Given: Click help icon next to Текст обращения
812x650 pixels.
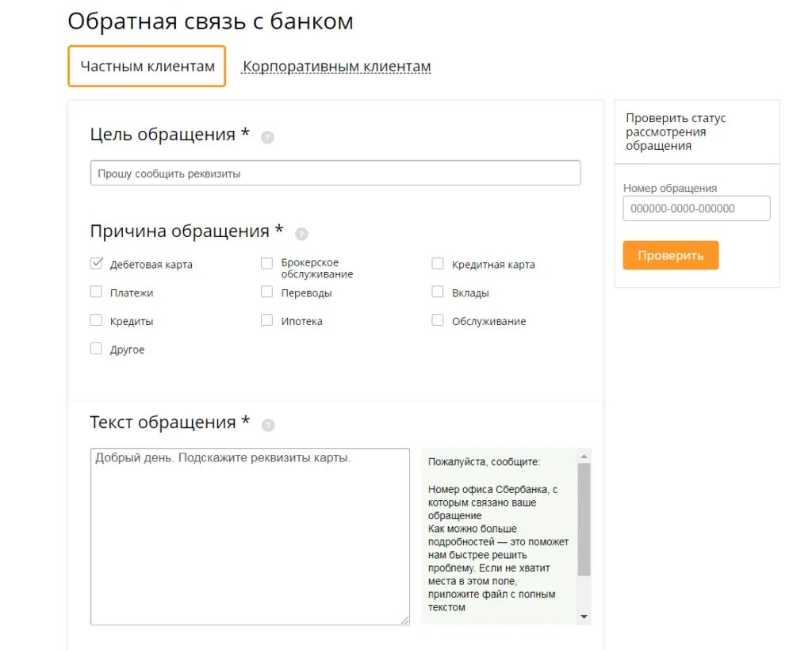Looking at the screenshot, I should [268, 425].
